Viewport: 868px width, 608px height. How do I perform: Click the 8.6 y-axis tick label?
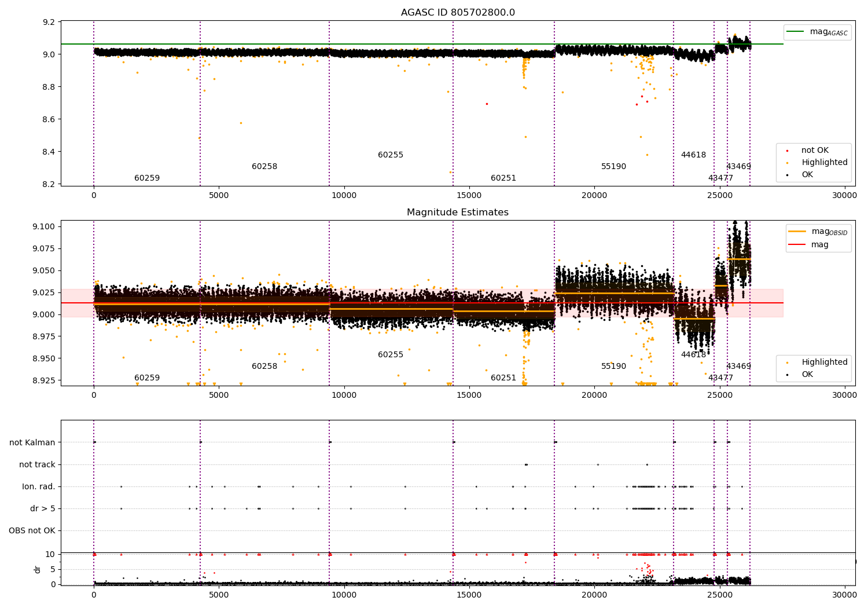(49, 119)
